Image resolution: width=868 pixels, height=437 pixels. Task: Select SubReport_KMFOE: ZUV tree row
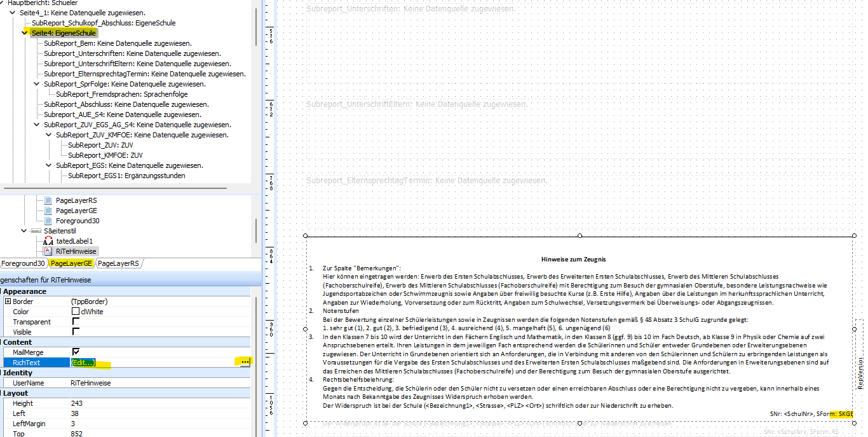tap(105, 155)
